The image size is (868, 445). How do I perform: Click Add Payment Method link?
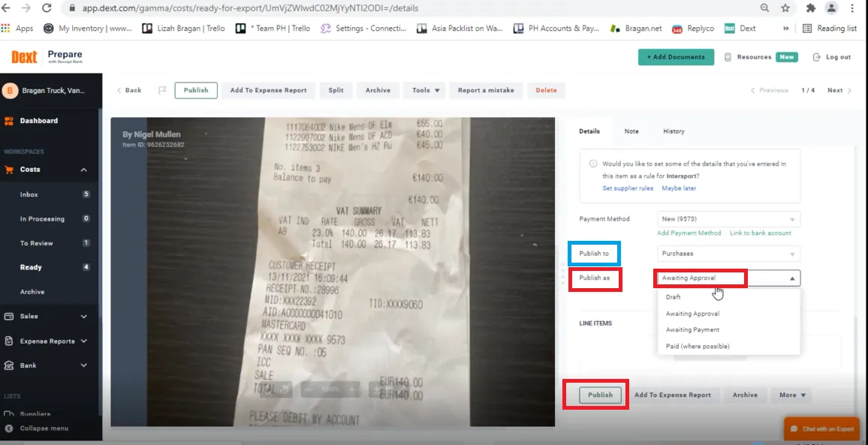[689, 233]
